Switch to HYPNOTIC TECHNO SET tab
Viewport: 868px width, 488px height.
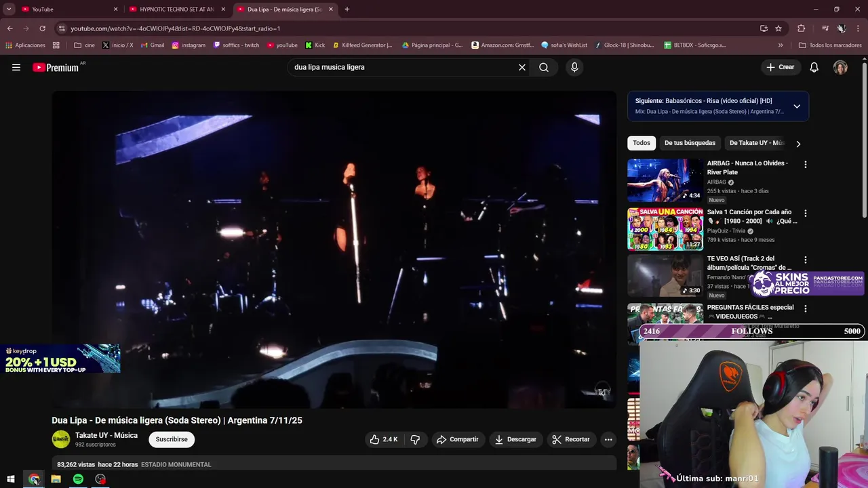tap(176, 9)
